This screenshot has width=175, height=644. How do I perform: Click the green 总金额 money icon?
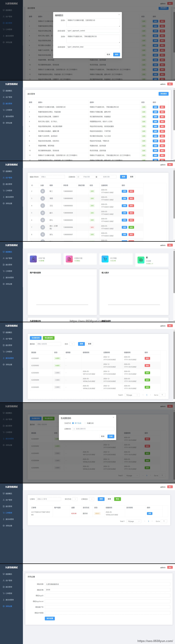(x=141, y=260)
